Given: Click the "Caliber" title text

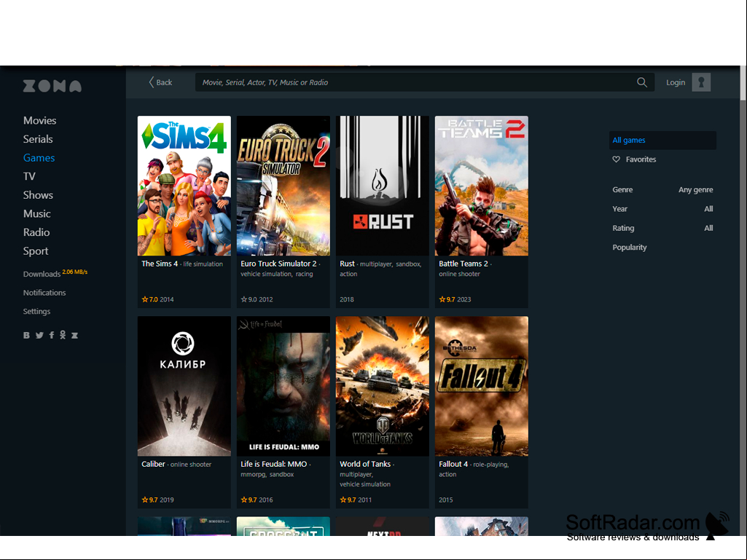Looking at the screenshot, I should [x=153, y=465].
